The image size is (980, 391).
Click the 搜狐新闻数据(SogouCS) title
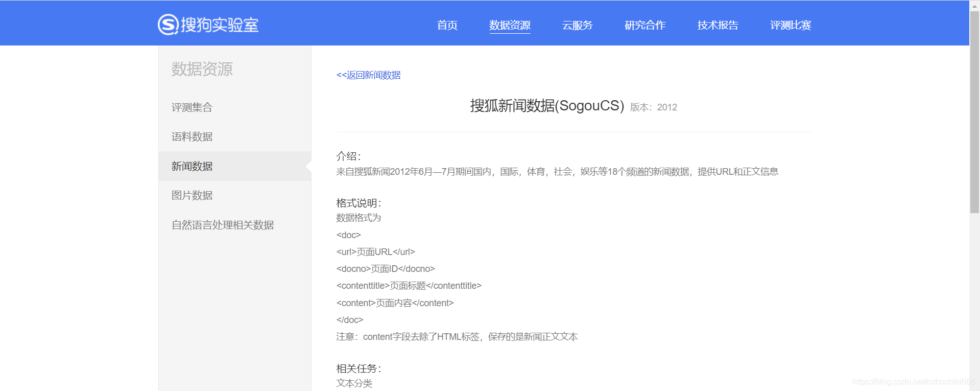[x=547, y=106]
